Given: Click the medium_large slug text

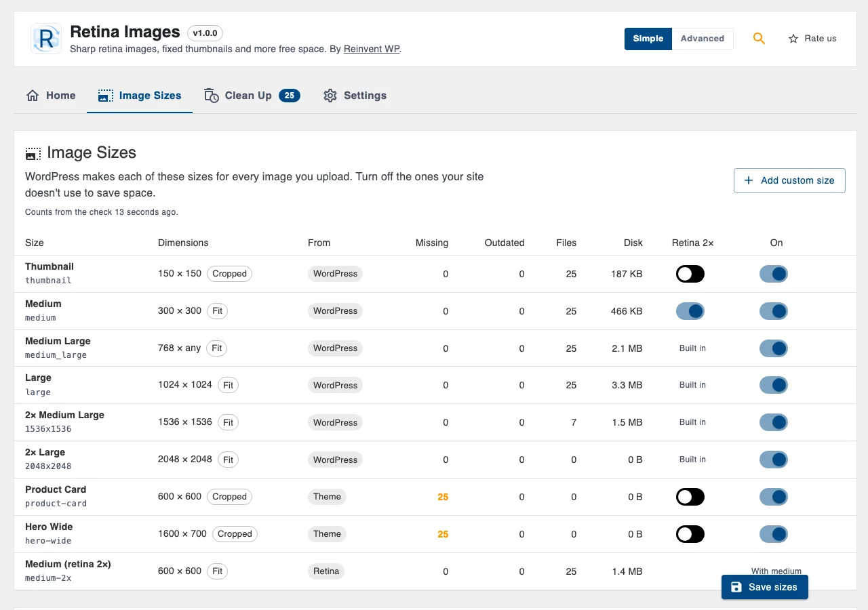Looking at the screenshot, I should coord(56,355).
